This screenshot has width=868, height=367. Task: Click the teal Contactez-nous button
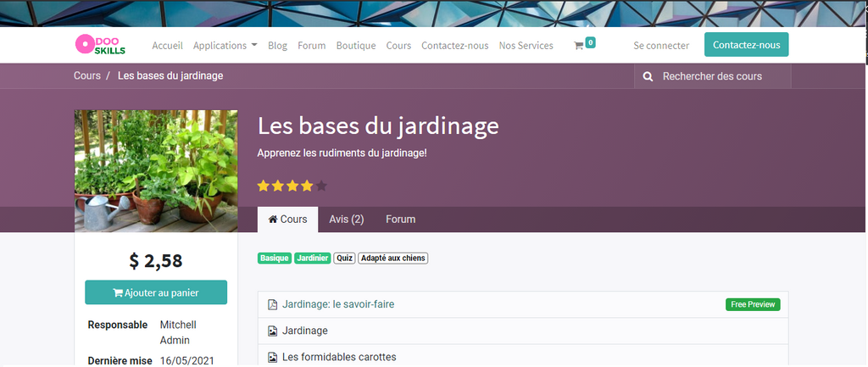pos(746,45)
